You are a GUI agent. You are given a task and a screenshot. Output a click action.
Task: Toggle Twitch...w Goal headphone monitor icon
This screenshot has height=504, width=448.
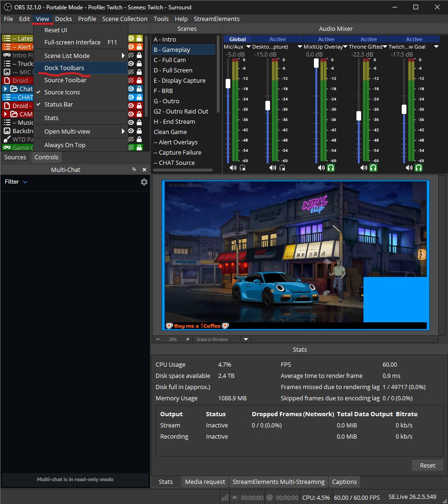pyautogui.click(x=419, y=168)
